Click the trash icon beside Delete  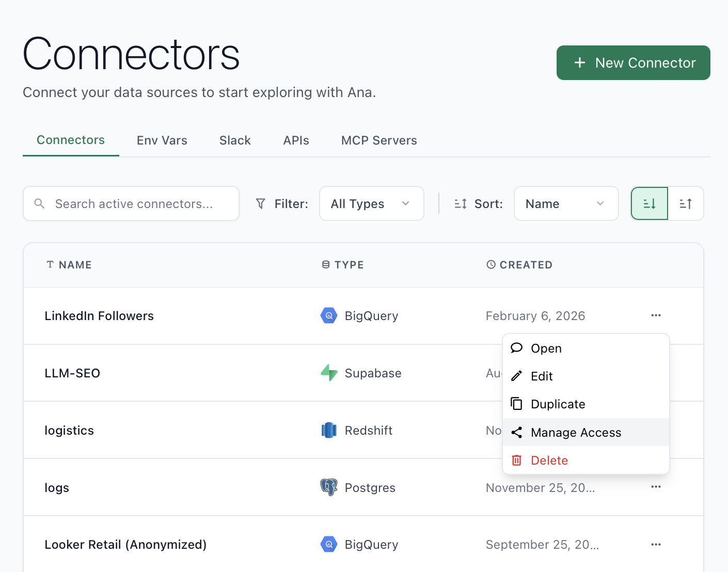point(517,460)
